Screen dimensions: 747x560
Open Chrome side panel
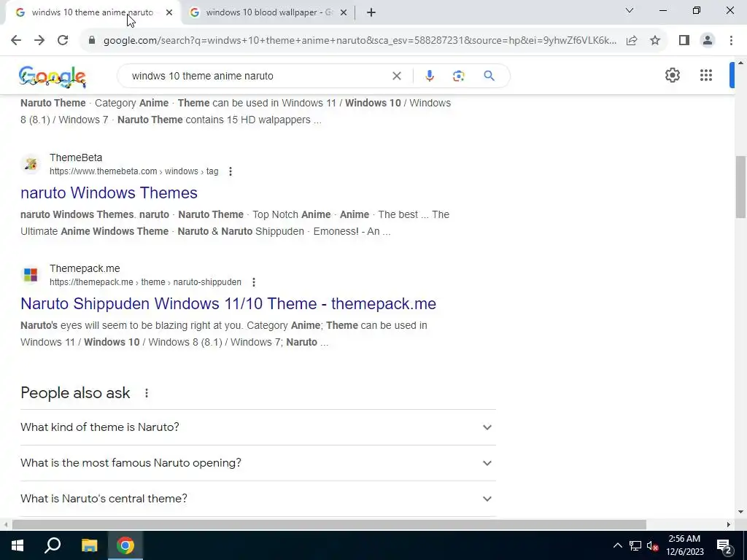[684, 41]
